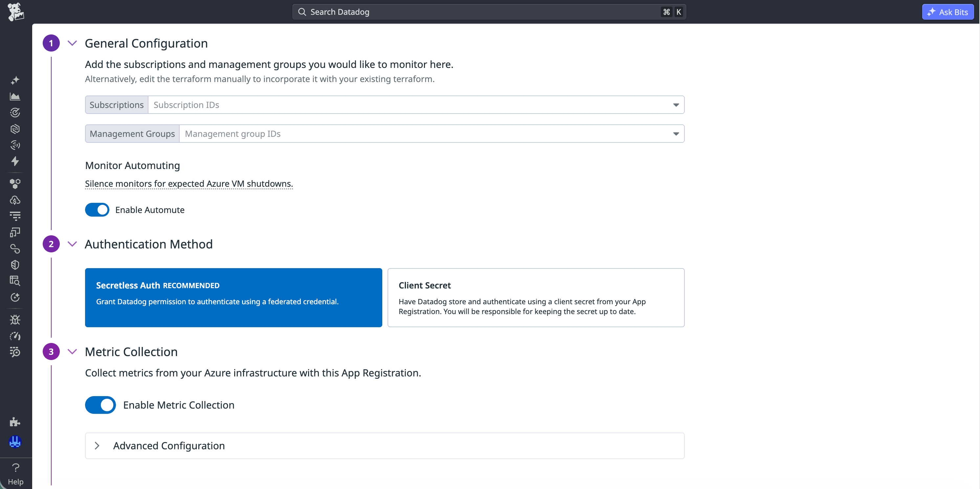Viewport: 980px width, 489px height.
Task: Click the Datadog dog logo
Action: tap(15, 12)
